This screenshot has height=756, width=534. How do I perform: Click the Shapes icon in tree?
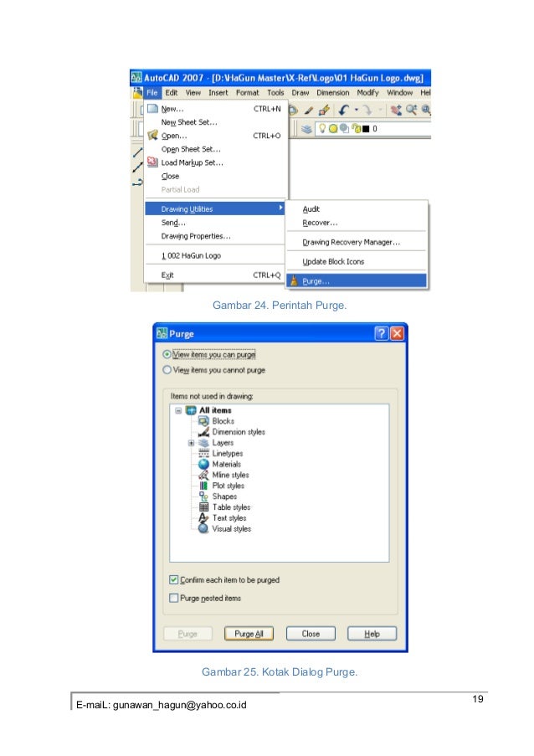tap(204, 496)
